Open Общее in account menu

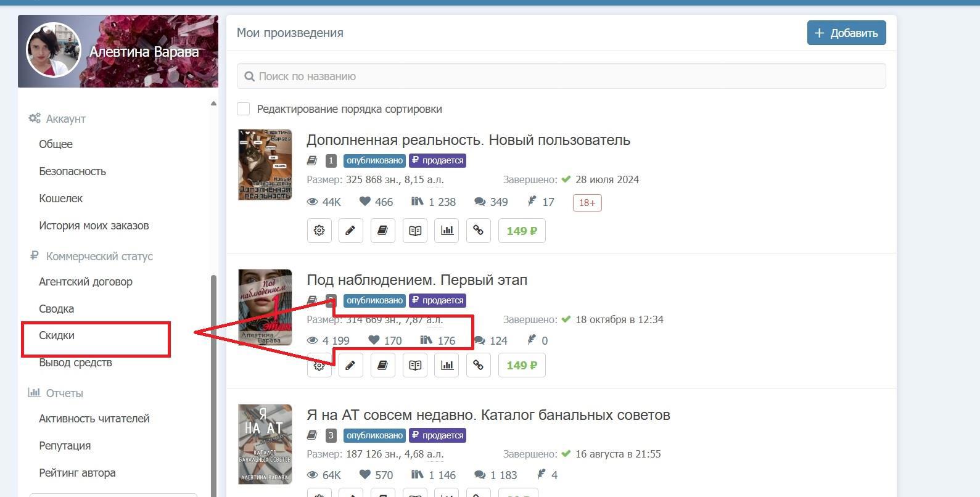click(56, 144)
